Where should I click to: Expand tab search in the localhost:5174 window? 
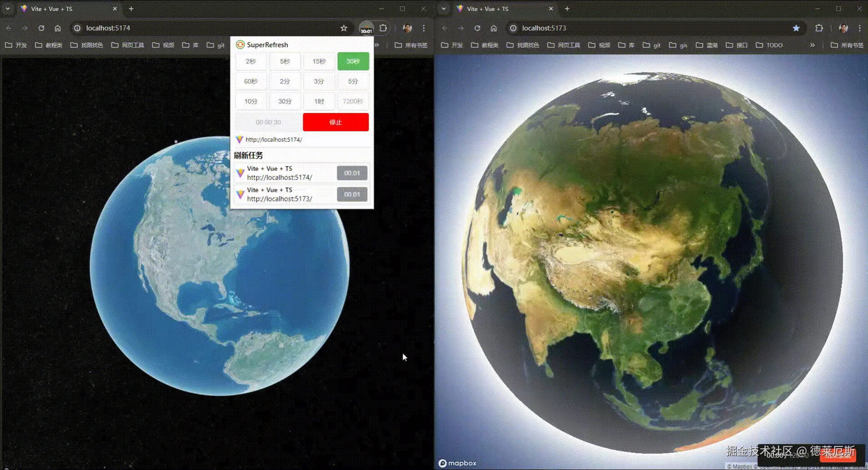(x=8, y=9)
